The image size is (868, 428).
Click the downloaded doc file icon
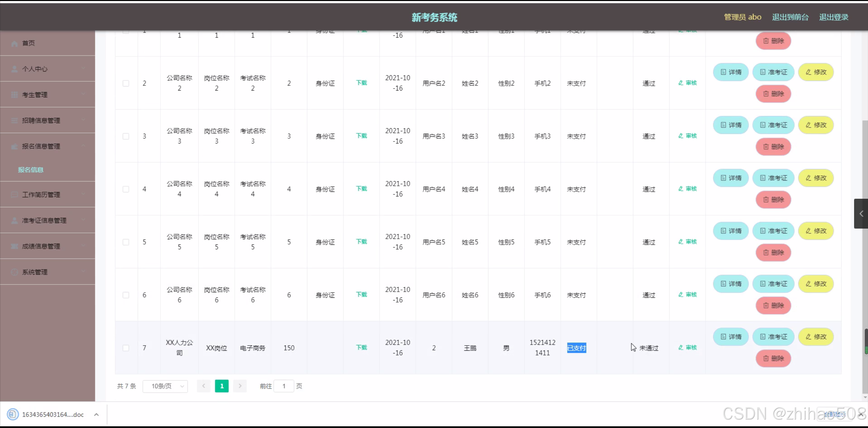(13, 414)
